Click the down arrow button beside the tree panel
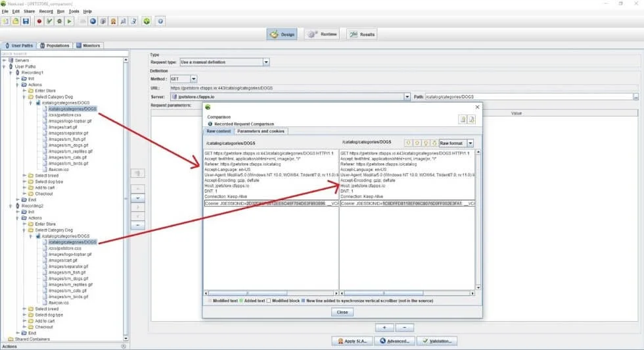This screenshot has height=350, width=644. click(x=137, y=198)
